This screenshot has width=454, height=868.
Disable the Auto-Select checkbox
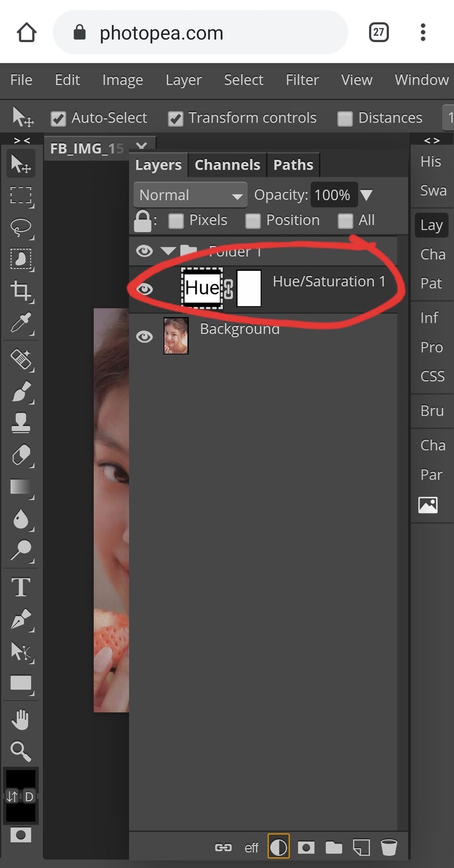(58, 119)
